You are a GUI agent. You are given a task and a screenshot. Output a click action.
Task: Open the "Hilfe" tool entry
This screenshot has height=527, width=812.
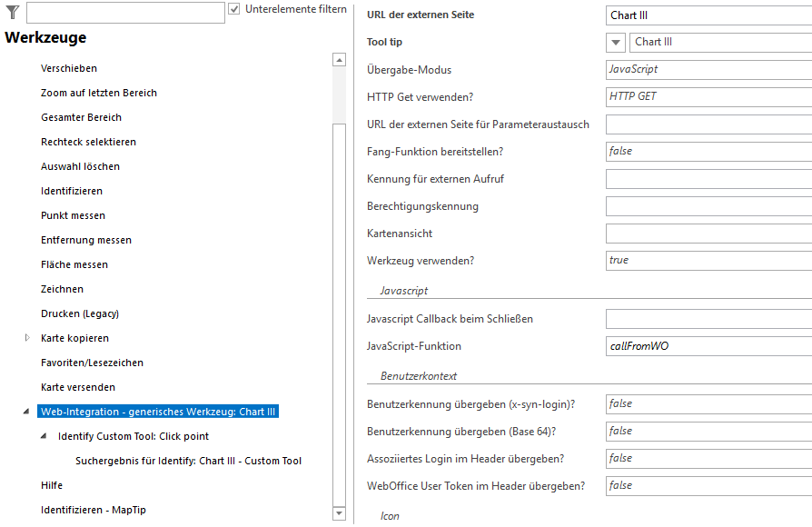point(51,485)
